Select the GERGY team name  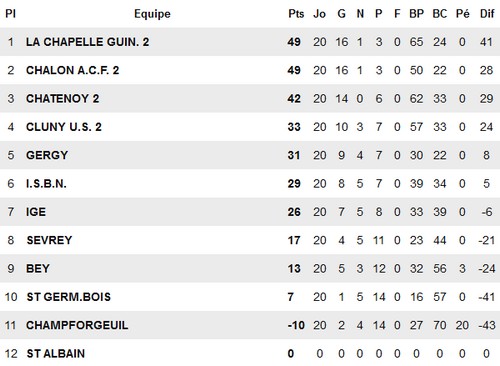(x=47, y=155)
